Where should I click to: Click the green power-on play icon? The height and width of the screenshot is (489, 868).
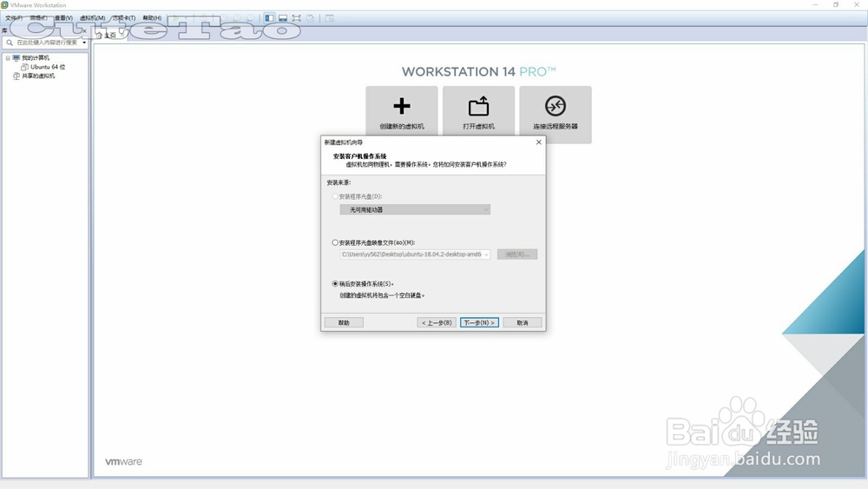[x=176, y=17]
